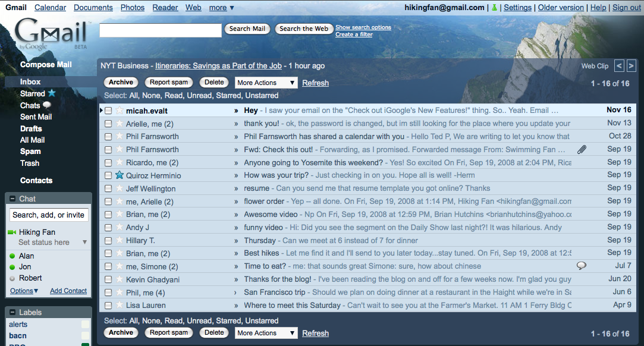Check the box for Lisa Lauren email
Screen dimensions: 644x346
click(108, 306)
